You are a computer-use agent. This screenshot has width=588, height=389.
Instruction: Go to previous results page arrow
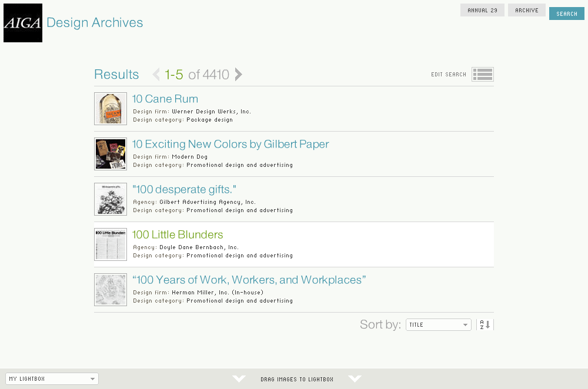pyautogui.click(x=156, y=74)
